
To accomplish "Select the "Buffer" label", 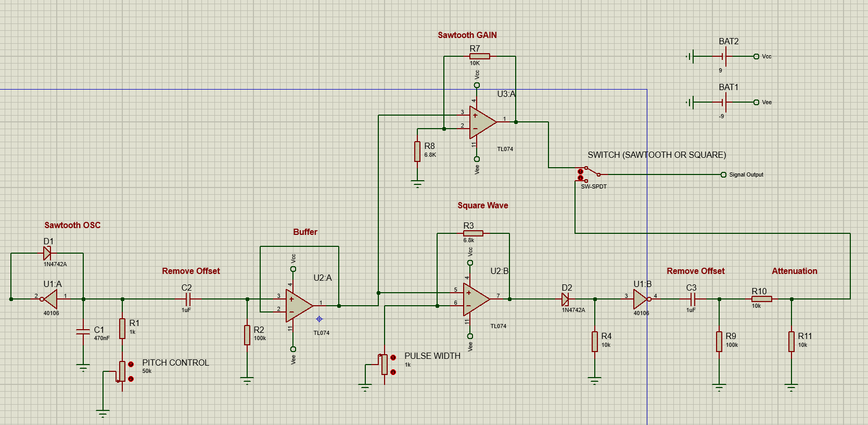I will (x=305, y=232).
